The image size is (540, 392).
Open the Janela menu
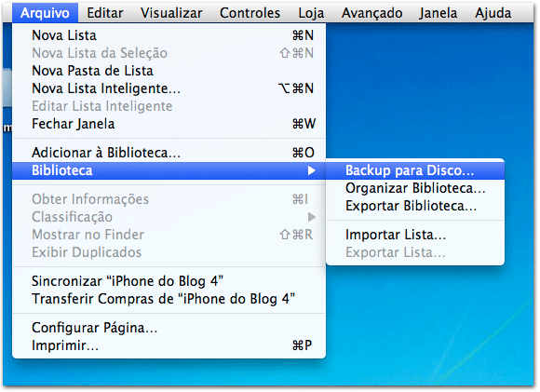[439, 13]
